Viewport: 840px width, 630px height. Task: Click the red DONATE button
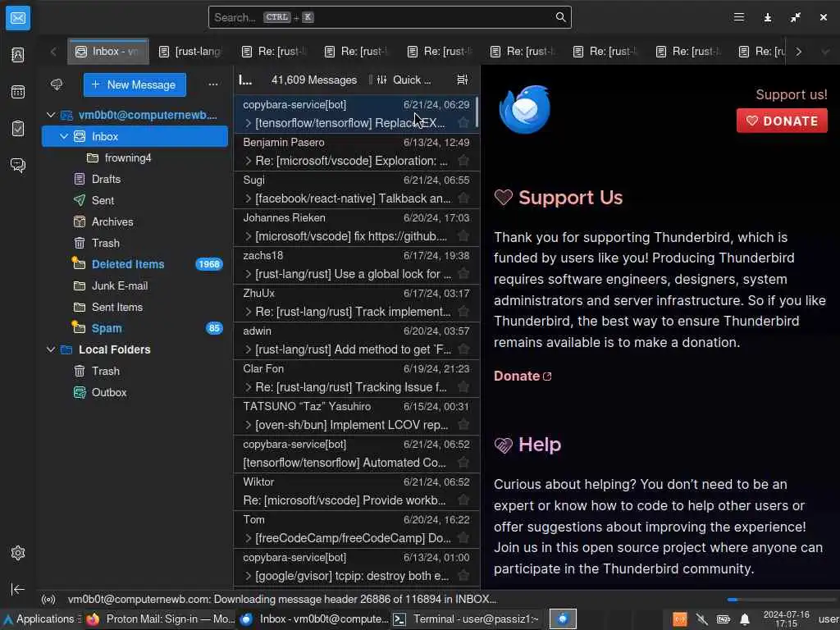pos(782,121)
